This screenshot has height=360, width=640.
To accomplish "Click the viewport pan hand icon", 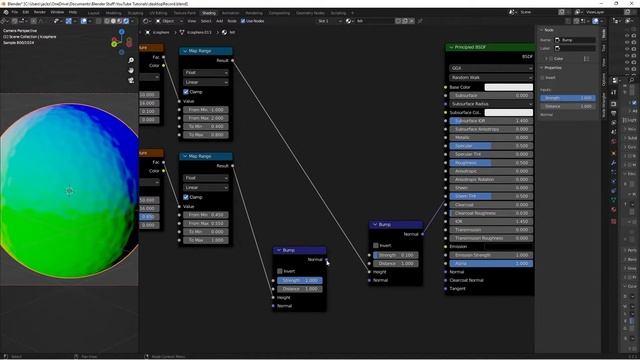I will click(x=131, y=70).
